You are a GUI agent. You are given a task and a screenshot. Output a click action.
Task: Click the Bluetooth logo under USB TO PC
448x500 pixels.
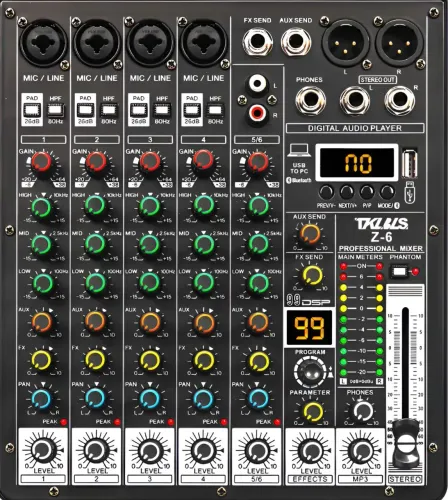point(299,180)
